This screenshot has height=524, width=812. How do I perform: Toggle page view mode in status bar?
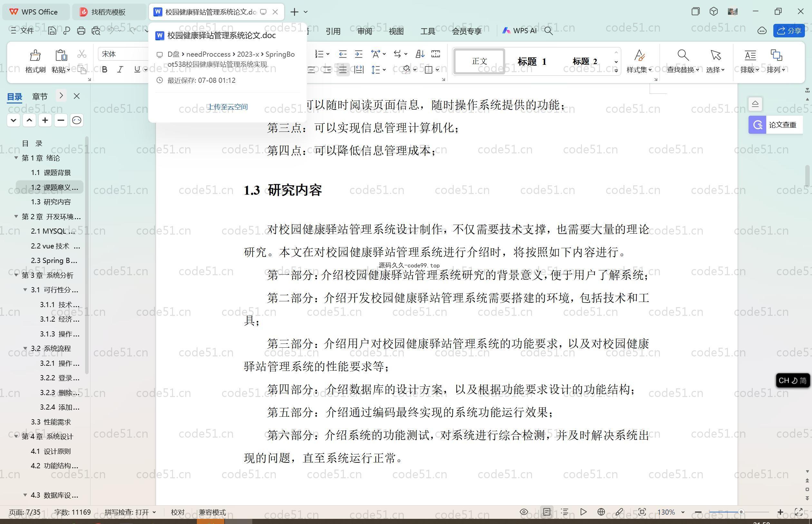(x=547, y=512)
